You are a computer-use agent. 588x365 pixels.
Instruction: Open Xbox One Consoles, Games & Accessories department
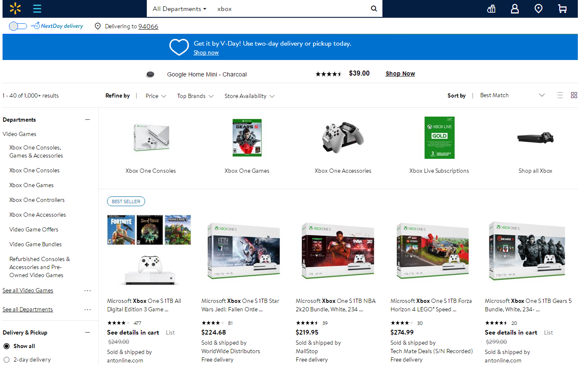click(36, 152)
